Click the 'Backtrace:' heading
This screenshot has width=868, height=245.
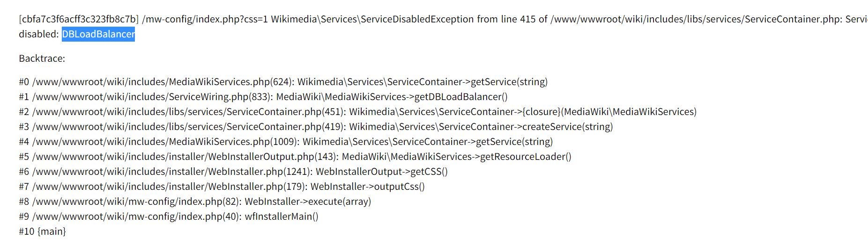point(42,58)
